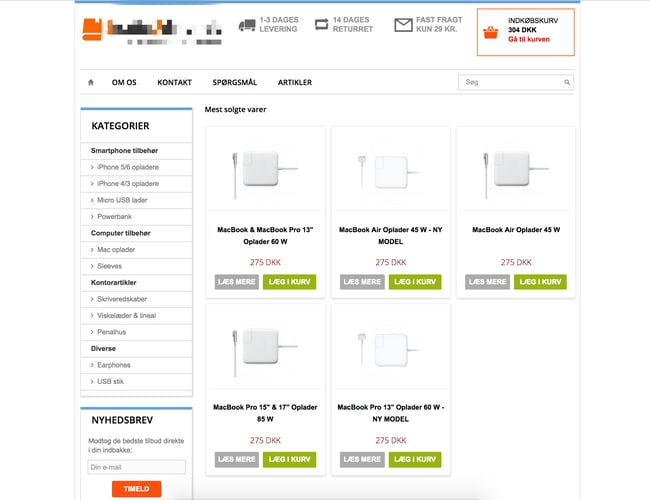Open product image of MacBook Pro 13" 60 W NY MODEL

390,350
